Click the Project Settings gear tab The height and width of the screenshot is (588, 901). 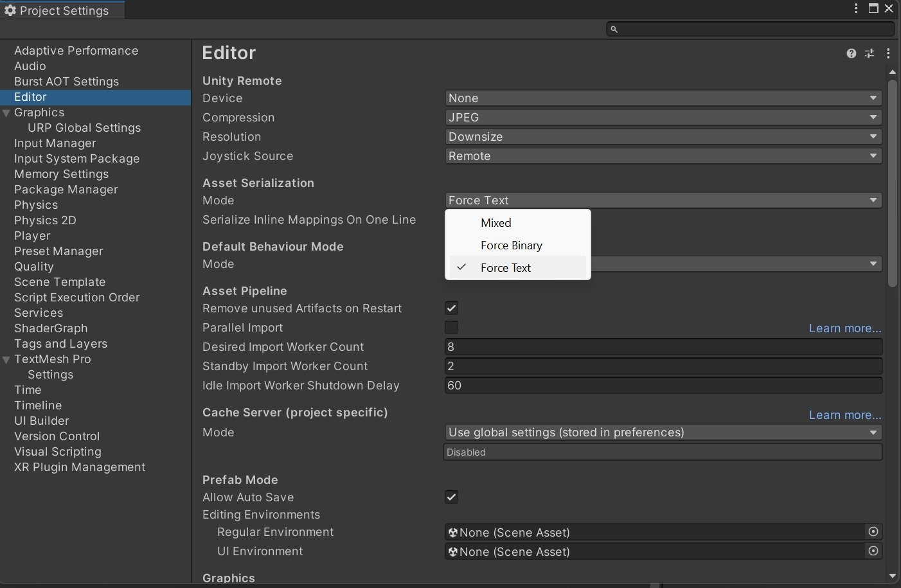[62, 10]
